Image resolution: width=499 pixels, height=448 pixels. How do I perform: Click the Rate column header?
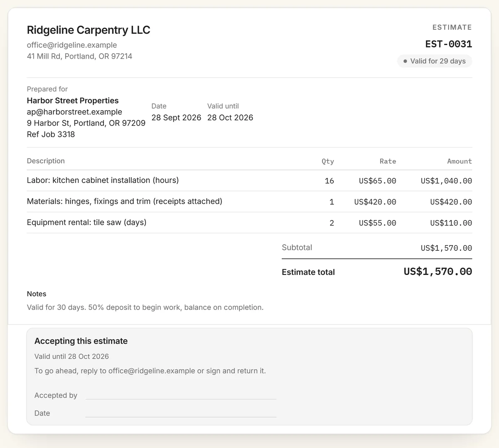click(x=388, y=161)
